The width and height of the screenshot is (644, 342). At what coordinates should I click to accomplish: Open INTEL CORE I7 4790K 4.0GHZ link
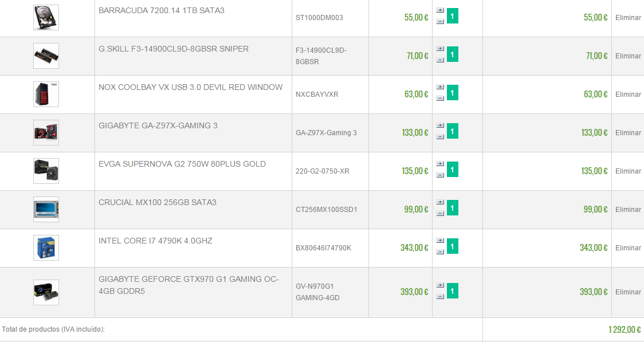coord(155,241)
